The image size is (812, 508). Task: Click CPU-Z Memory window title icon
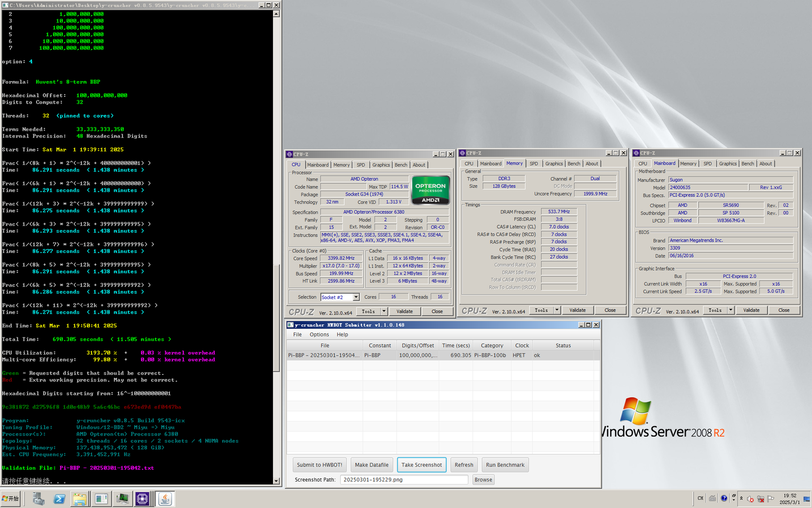pos(462,153)
